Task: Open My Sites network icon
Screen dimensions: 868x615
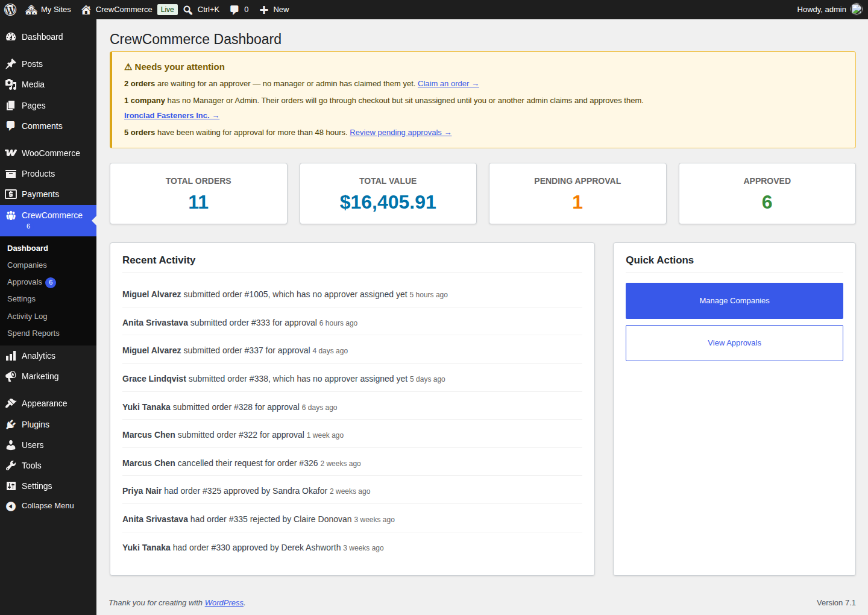Action: 31,10
